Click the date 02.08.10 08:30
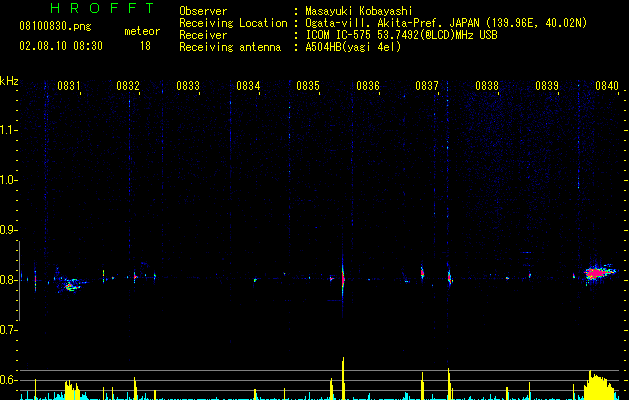 pyautogui.click(x=61, y=46)
